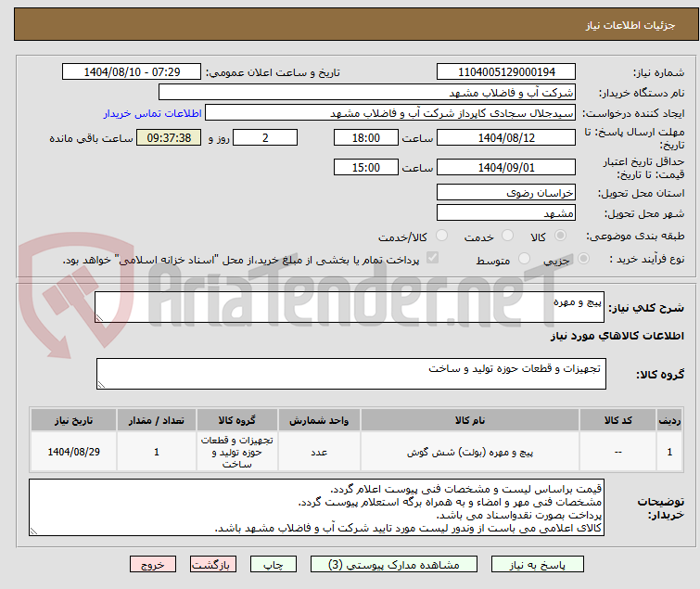The width and height of the screenshot is (700, 589).
Task: Select the کالا/خدمت radio button
Action: (x=441, y=236)
